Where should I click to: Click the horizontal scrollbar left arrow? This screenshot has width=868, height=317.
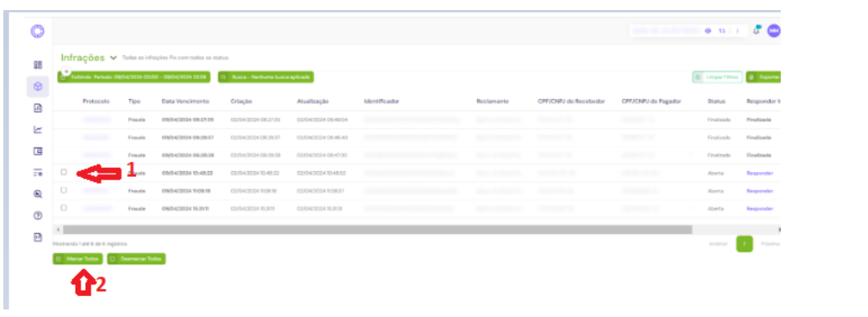pos(58,229)
